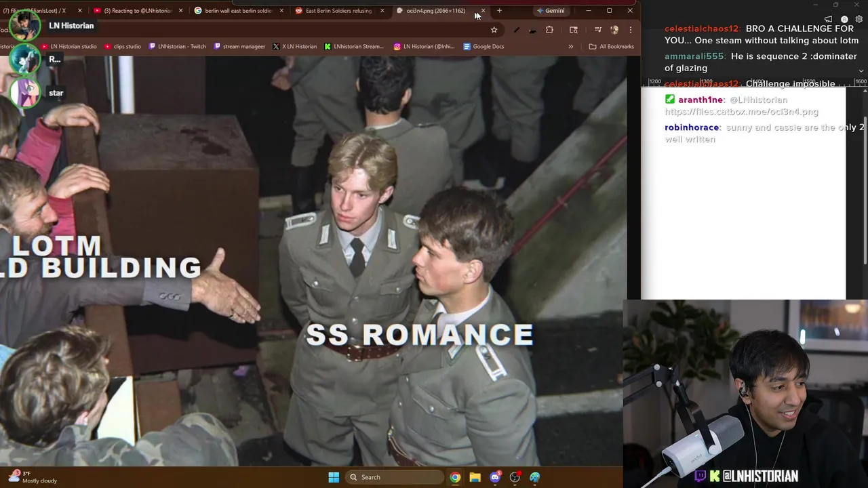Bookmark this page with the star icon
This screenshot has width=868, height=488.
(494, 30)
